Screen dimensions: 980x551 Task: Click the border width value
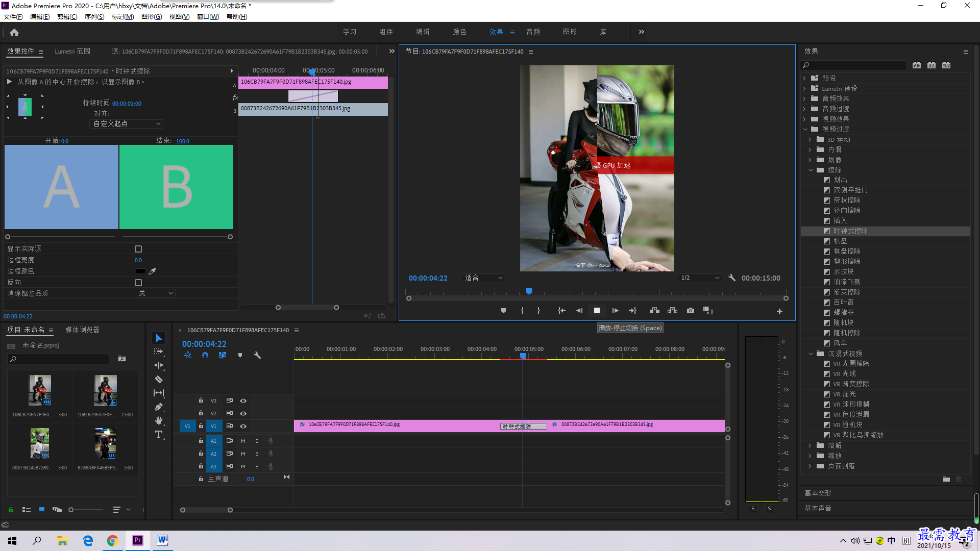pos(138,260)
